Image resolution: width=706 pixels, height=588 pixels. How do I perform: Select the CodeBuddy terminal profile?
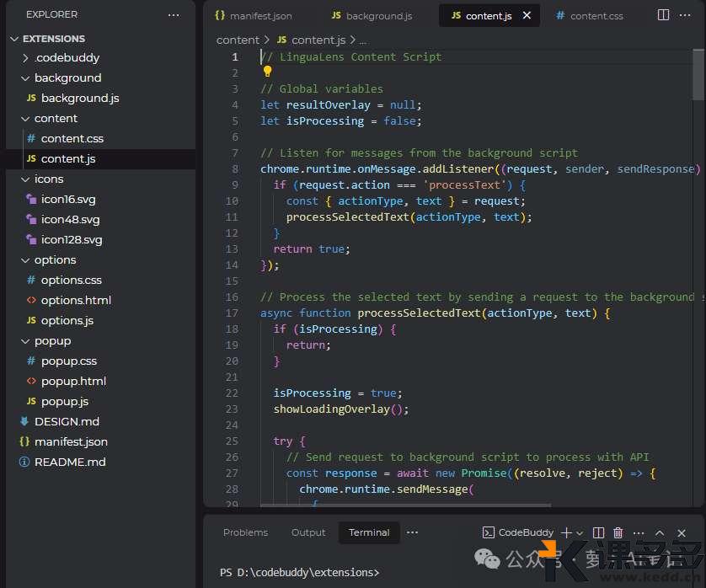tap(518, 533)
